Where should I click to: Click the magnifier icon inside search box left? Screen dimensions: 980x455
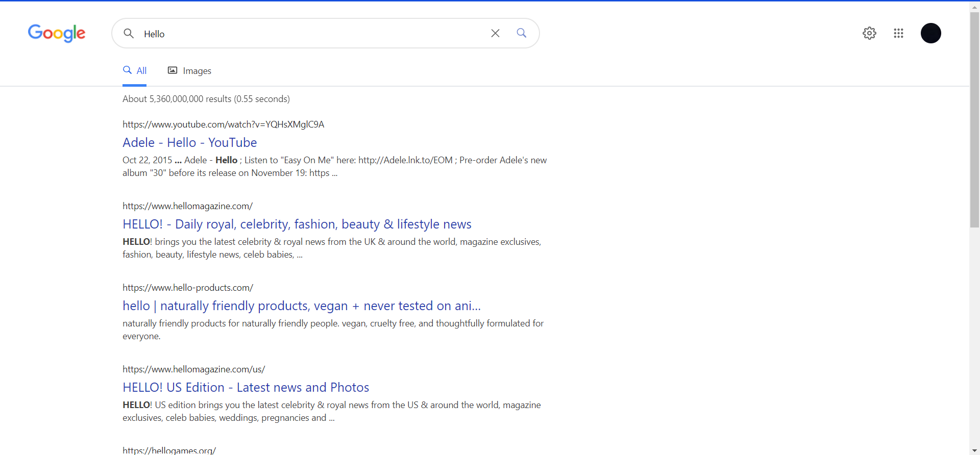tap(129, 33)
